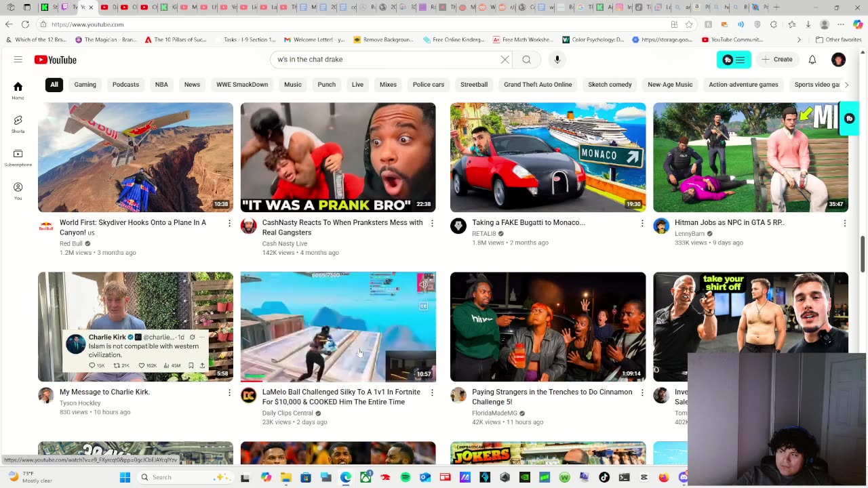Open RETALI8 channel avatar

coord(458,226)
